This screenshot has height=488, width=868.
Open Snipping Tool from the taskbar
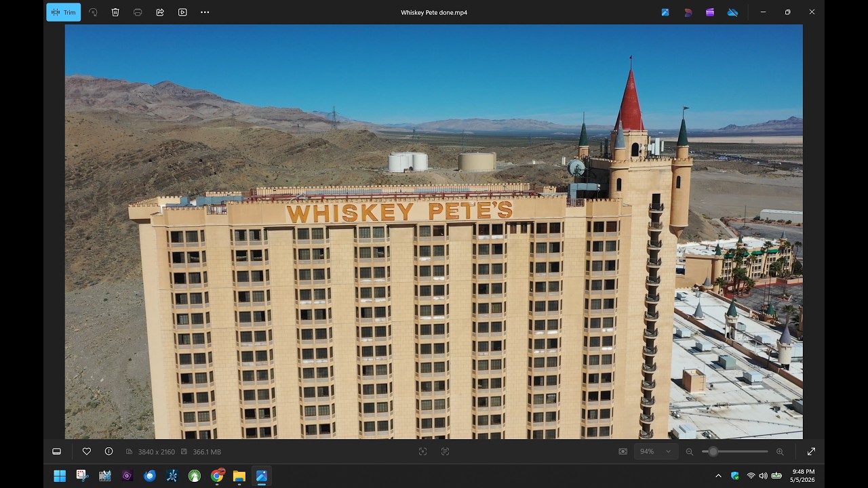[82, 476]
